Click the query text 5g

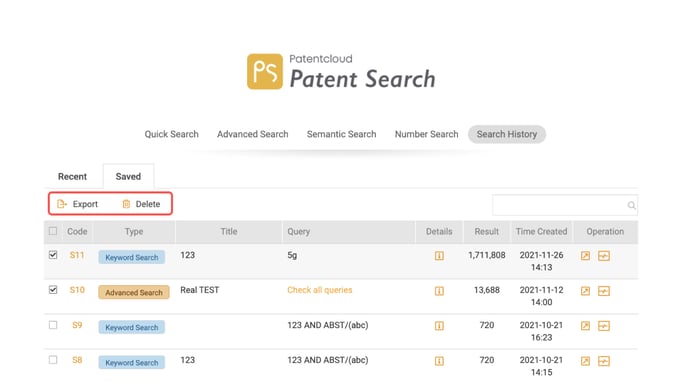point(292,255)
